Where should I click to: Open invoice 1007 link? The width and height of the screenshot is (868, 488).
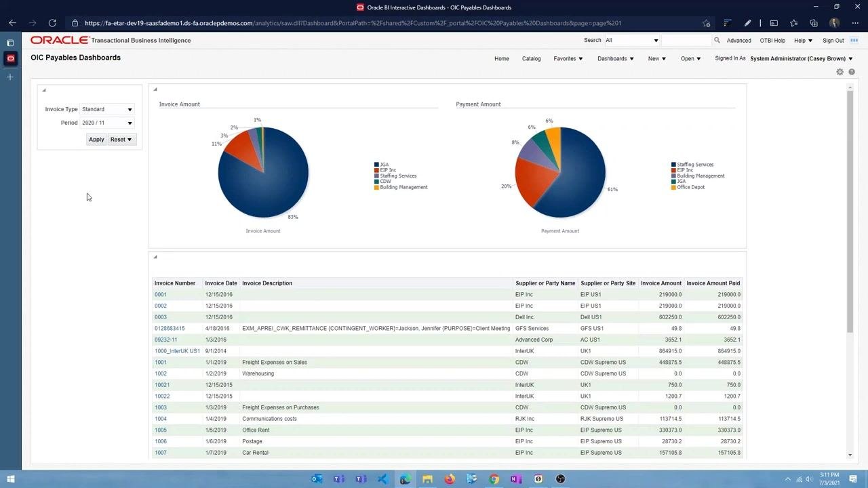point(161,453)
